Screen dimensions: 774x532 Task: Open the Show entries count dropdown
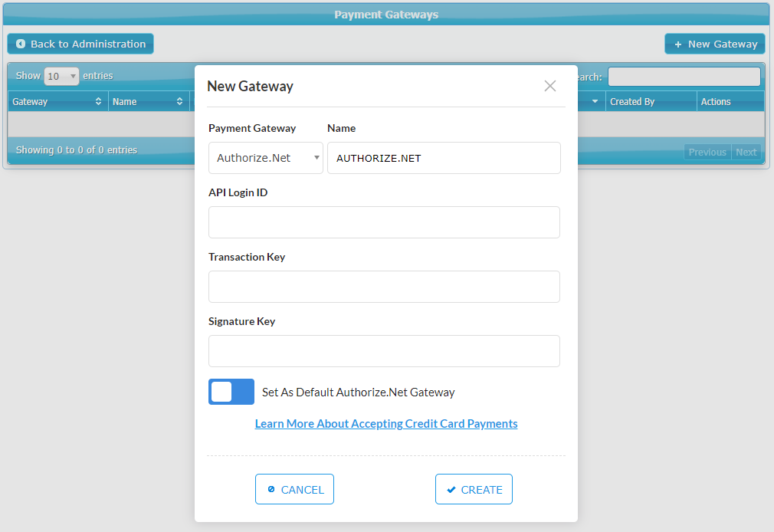(61, 76)
